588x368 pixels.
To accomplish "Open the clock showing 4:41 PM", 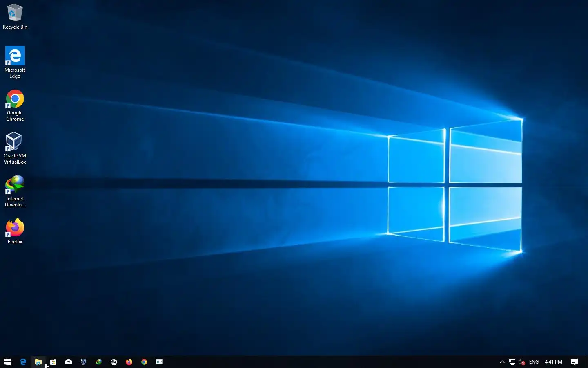I will tap(553, 362).
